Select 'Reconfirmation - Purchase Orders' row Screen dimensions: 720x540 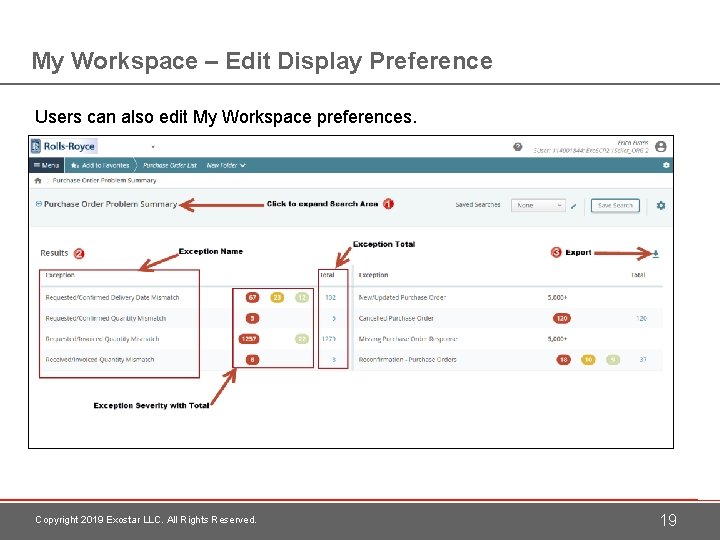coord(407,360)
